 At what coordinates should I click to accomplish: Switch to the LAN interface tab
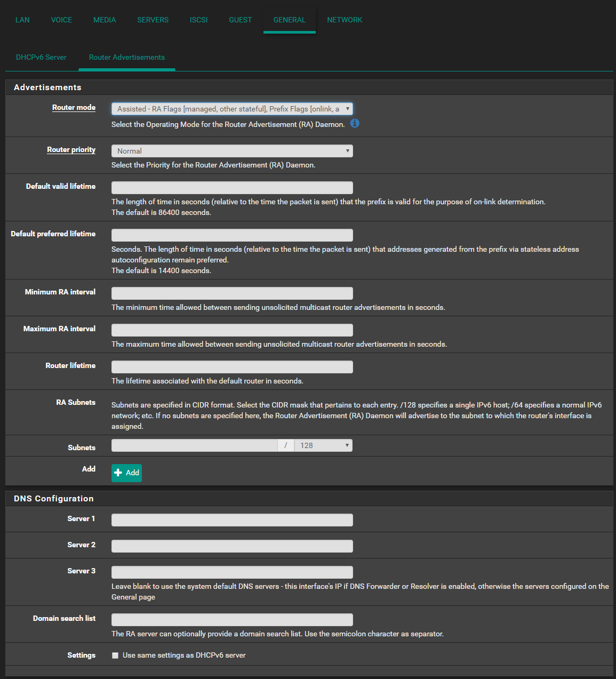(22, 20)
